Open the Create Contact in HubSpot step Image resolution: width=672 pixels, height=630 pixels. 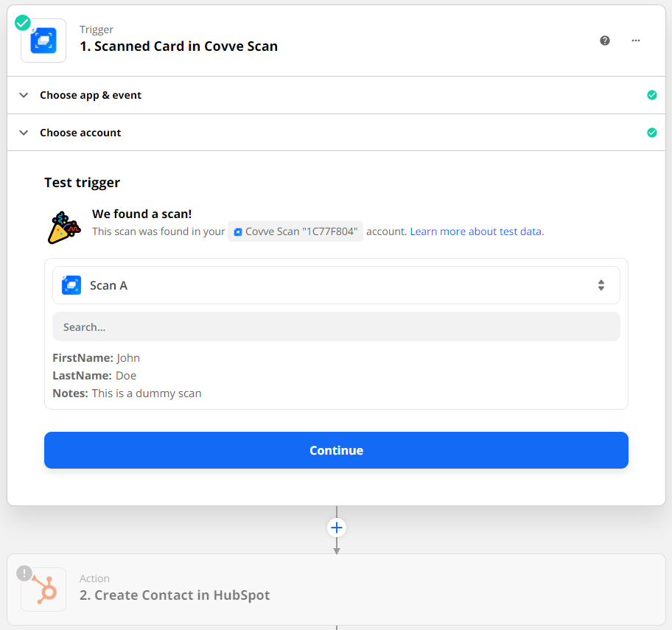point(336,589)
